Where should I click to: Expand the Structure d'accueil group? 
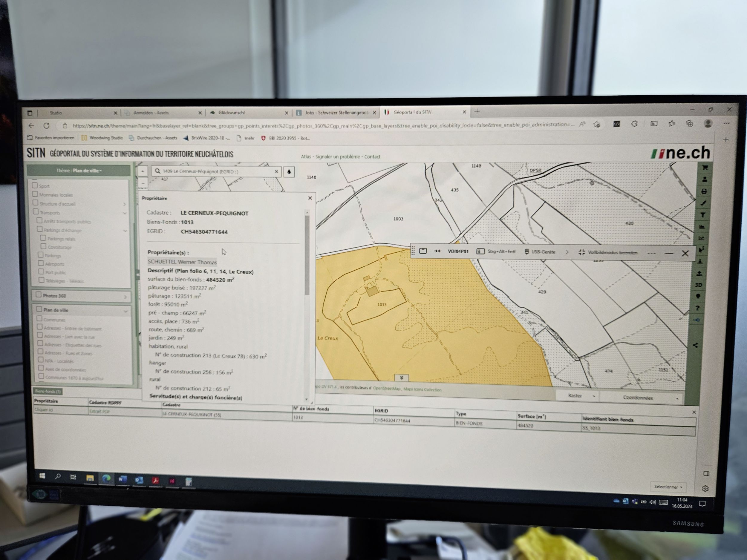pyautogui.click(x=124, y=204)
